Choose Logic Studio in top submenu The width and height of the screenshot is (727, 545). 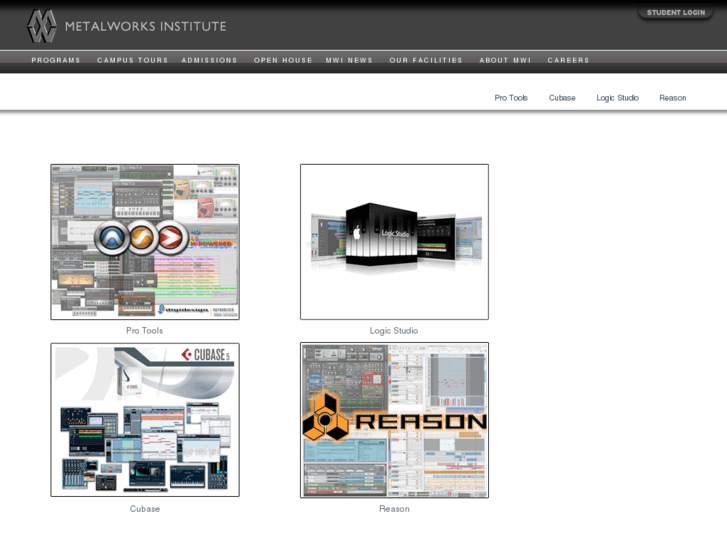[617, 98]
